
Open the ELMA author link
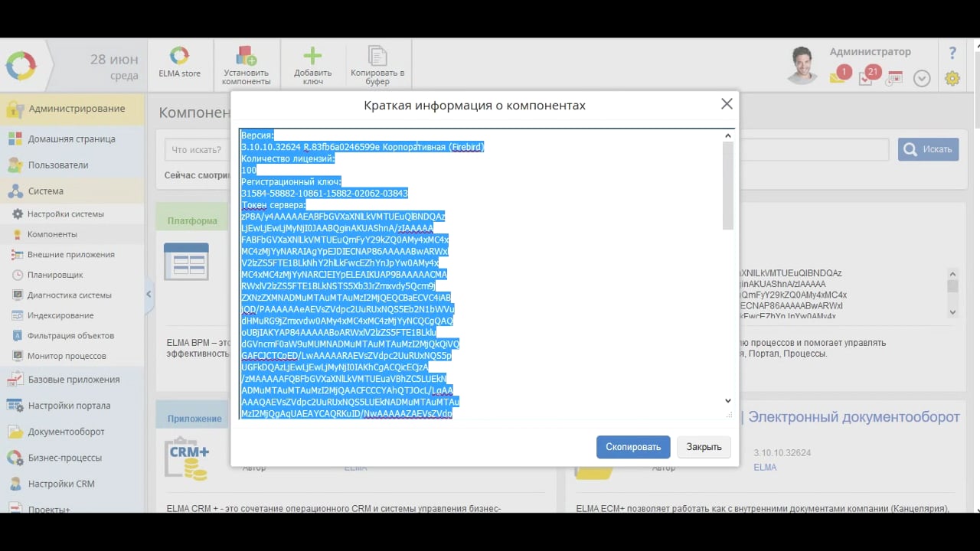(x=765, y=467)
